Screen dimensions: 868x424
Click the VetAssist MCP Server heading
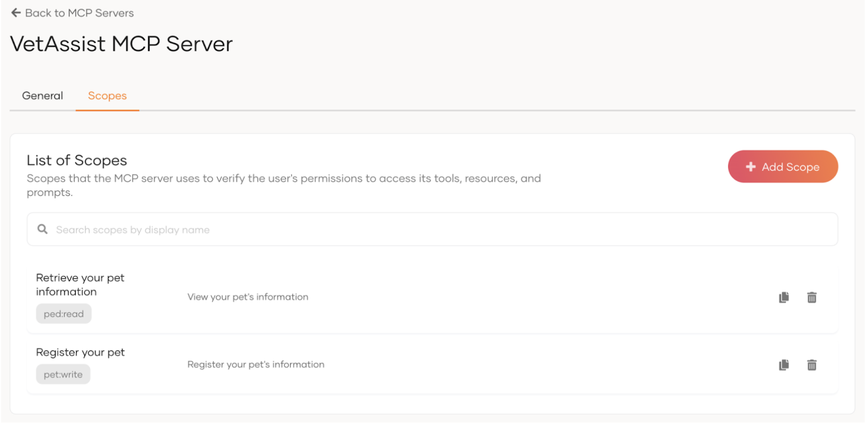(121, 43)
